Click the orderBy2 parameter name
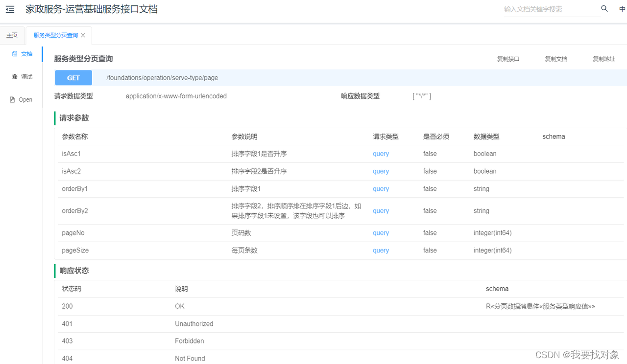Image resolution: width=627 pixels, height=364 pixels. pos(75,211)
